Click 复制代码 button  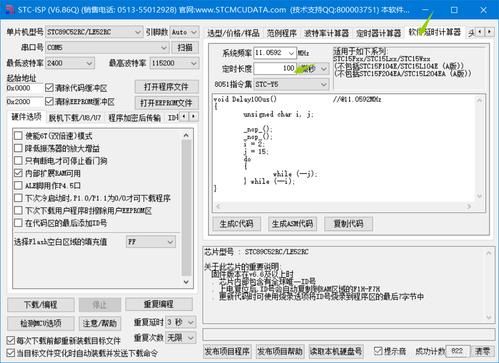coord(348,224)
